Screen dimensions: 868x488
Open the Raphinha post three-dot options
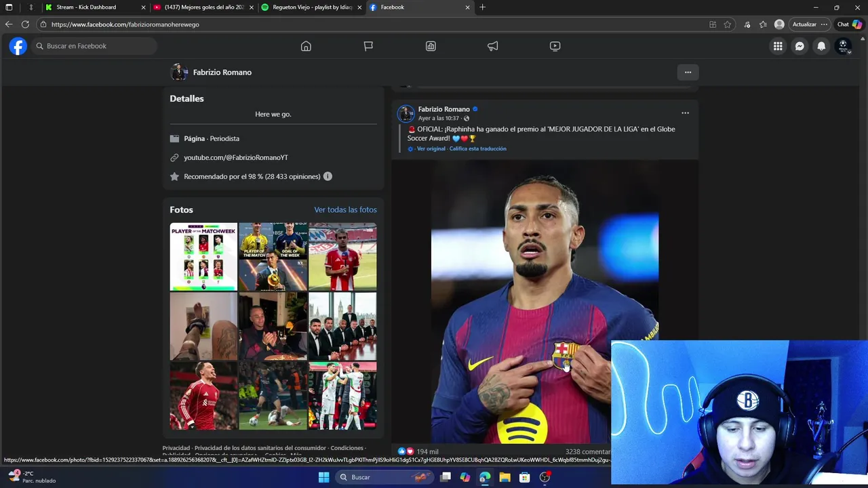685,113
